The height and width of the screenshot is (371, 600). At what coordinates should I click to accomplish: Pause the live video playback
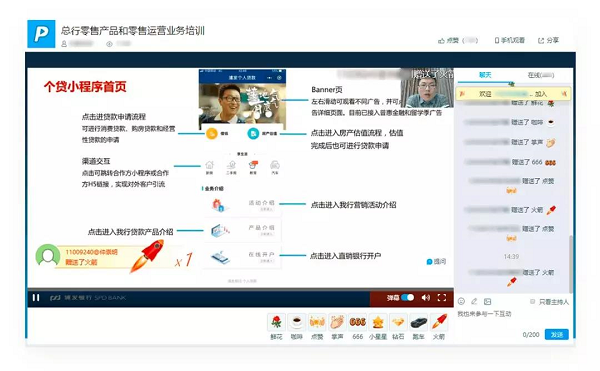(36, 298)
